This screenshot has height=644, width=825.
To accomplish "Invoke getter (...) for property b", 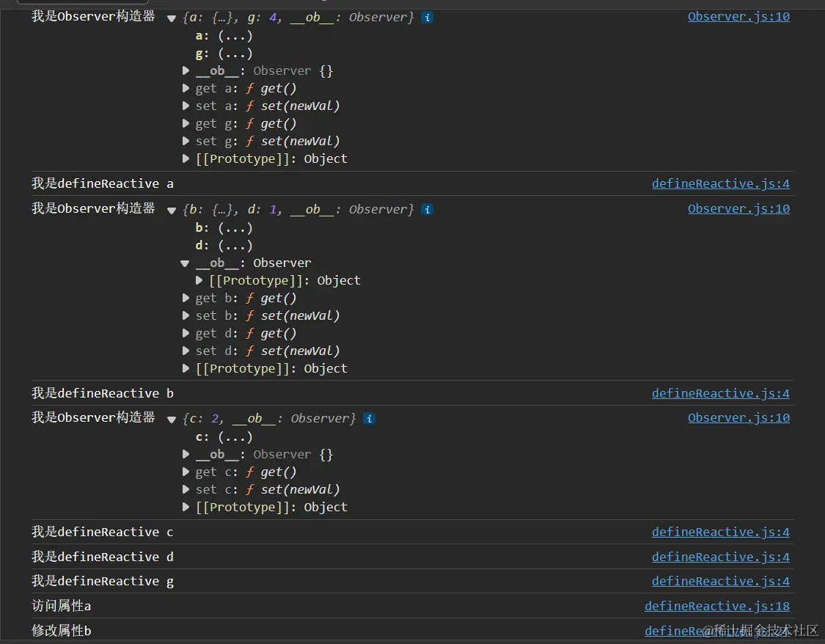I will 235,228.
